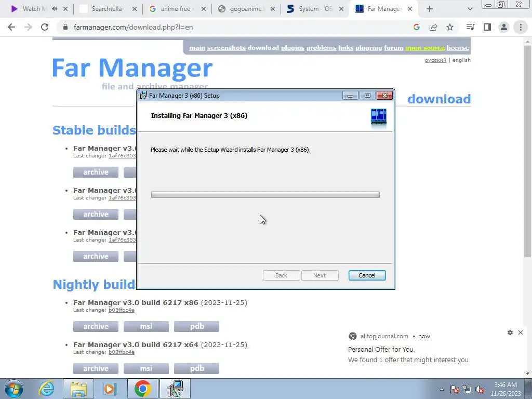532x399 pixels.
Task: Open the screenshots navigation link
Action: (227, 48)
